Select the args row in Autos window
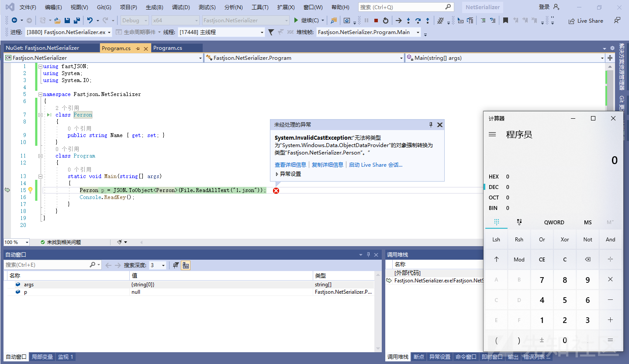629x364 pixels. click(190, 285)
